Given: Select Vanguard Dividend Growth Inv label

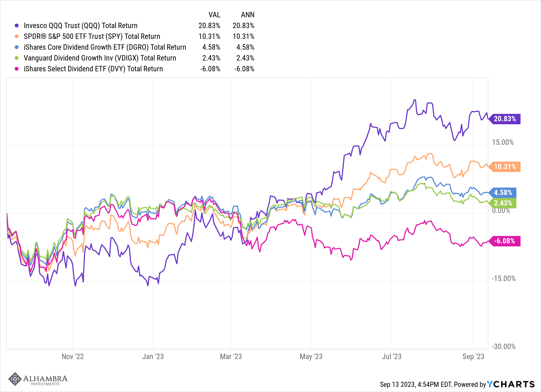Looking at the screenshot, I should (100, 58).
